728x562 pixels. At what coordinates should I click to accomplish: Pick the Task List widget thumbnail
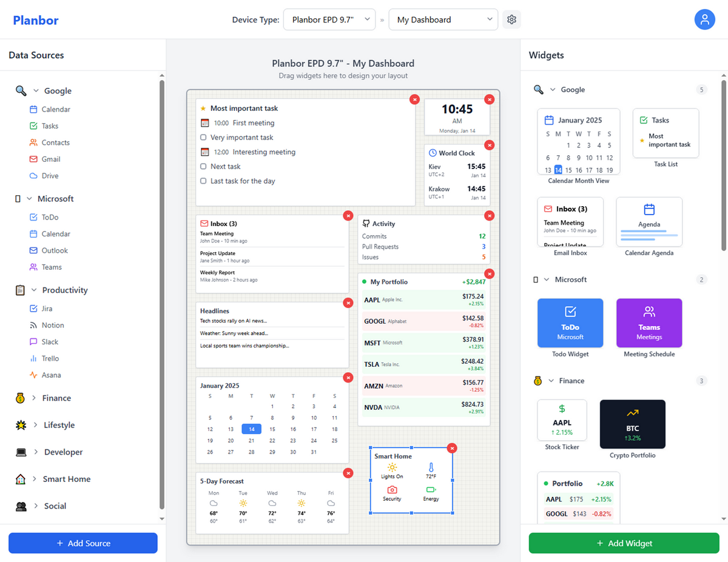pyautogui.click(x=666, y=133)
